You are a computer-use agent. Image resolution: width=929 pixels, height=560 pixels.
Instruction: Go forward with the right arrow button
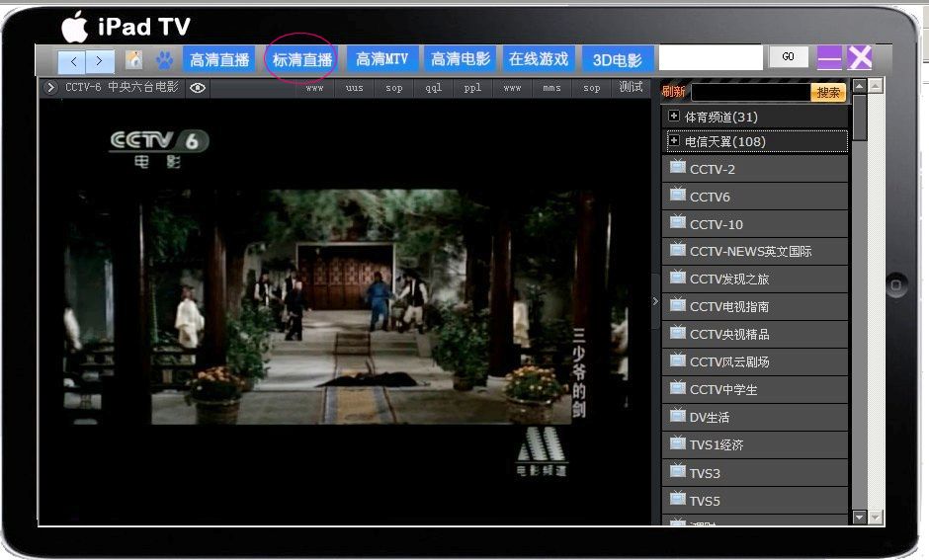click(100, 60)
